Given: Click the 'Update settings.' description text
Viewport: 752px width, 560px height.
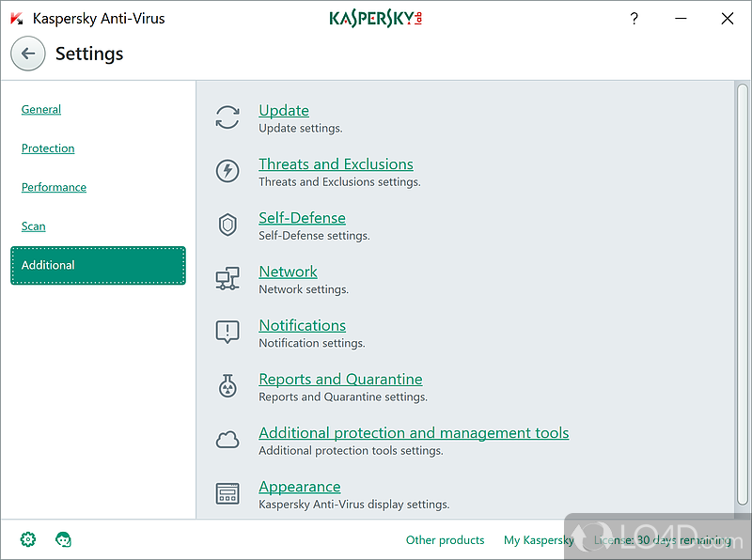Looking at the screenshot, I should click(301, 128).
